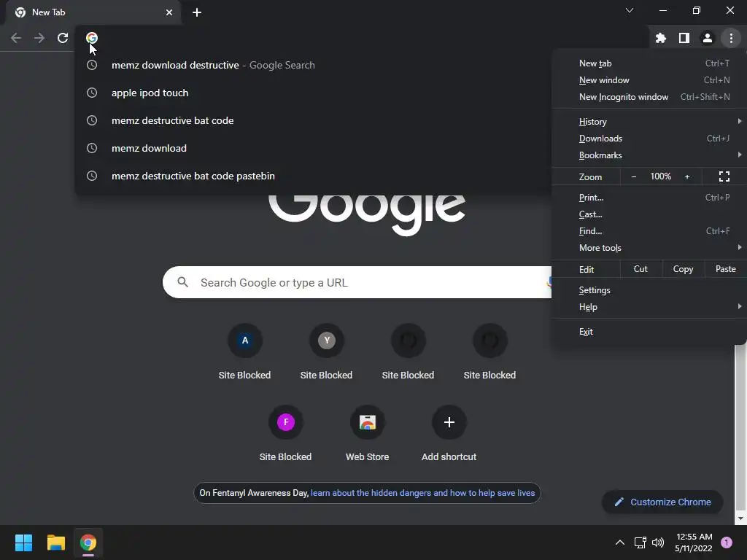
Task: Decrease zoom with minus button
Action: 634,176
